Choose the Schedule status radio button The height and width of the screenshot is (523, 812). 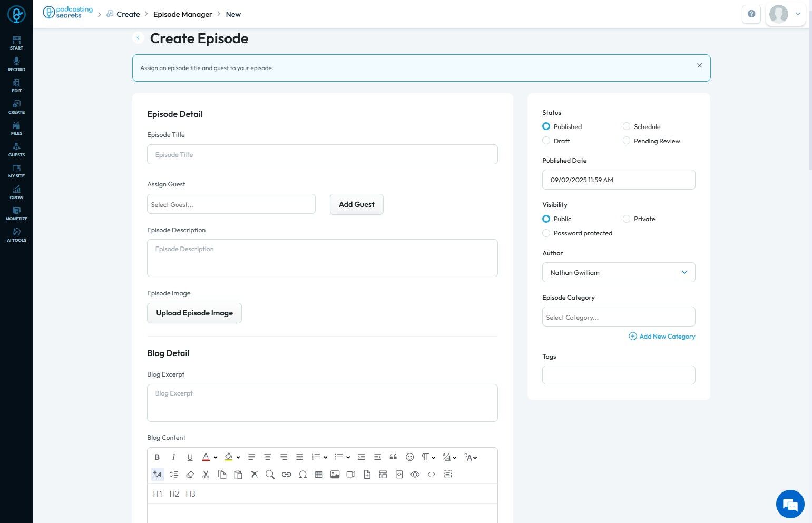click(x=627, y=126)
